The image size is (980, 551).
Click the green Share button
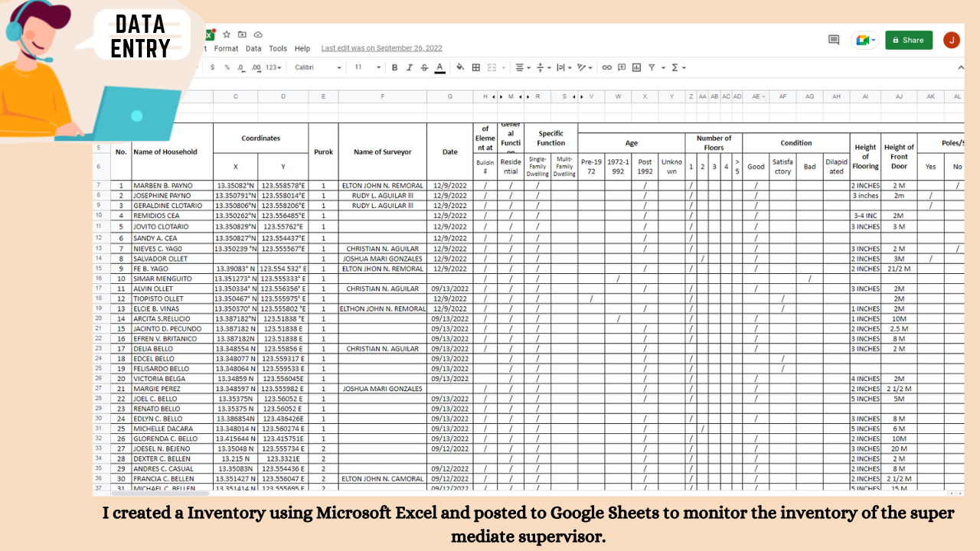click(909, 40)
